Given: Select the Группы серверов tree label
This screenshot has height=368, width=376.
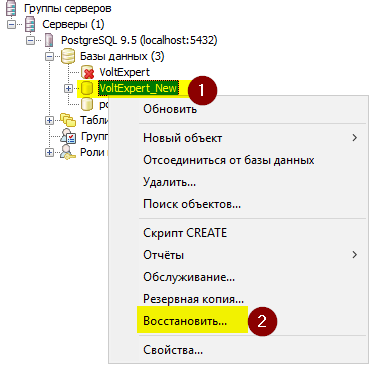Looking at the screenshot, I should click(68, 8).
